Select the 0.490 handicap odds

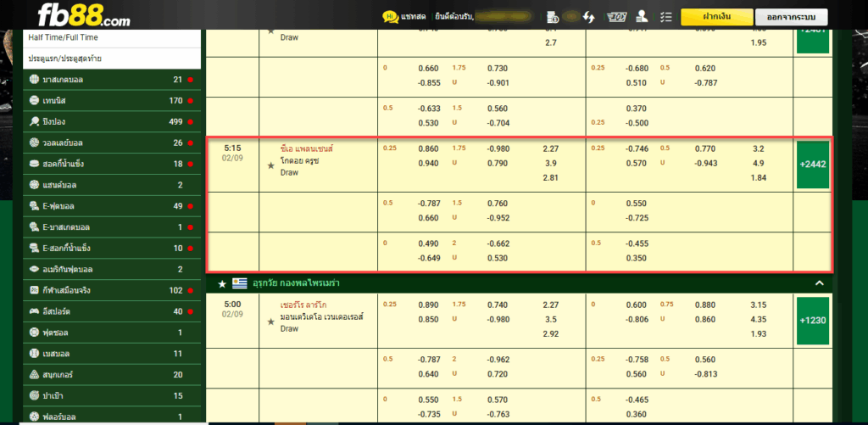[428, 243]
